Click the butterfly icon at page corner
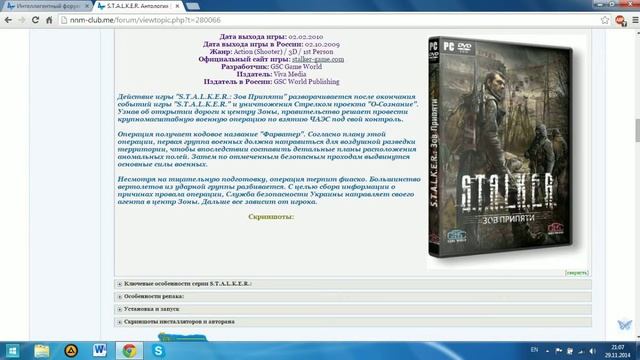Image resolution: width=640 pixels, height=360 pixels. (624, 325)
